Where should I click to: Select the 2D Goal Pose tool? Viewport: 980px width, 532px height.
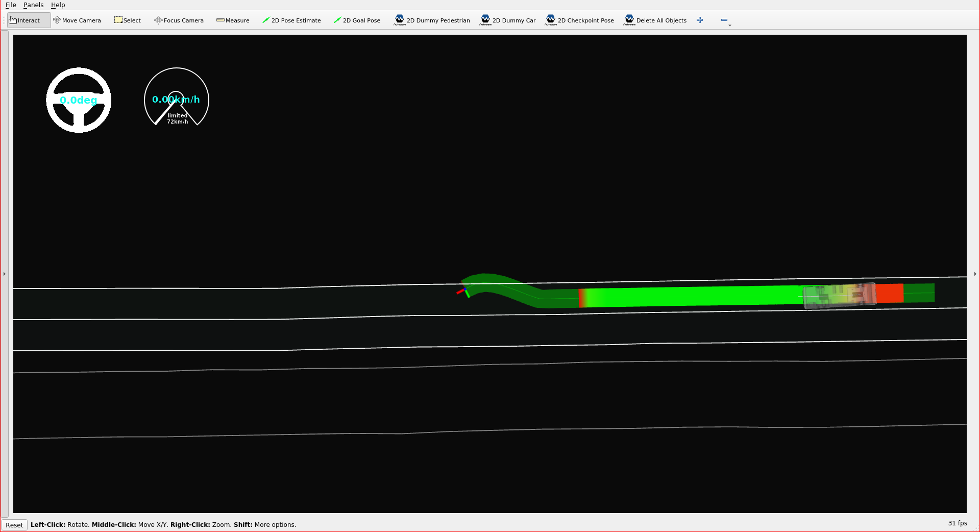[357, 20]
